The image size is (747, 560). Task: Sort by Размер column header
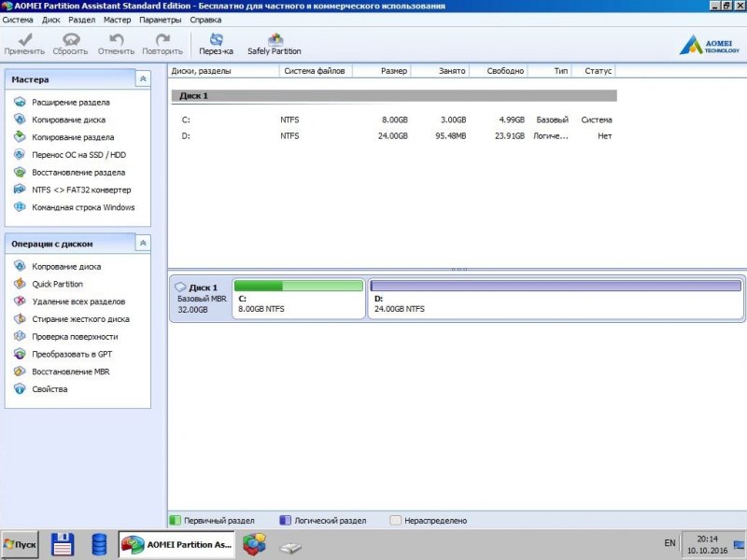tap(382, 71)
